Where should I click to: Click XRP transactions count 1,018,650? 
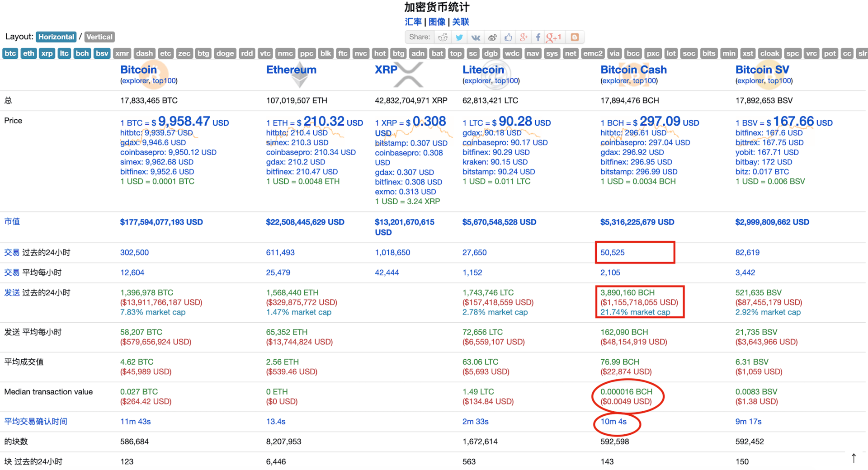point(392,253)
